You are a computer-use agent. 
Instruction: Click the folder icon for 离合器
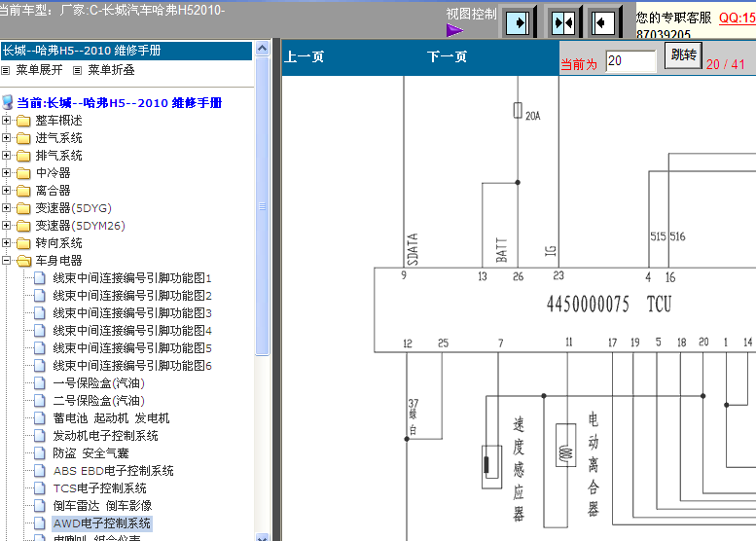point(23,191)
